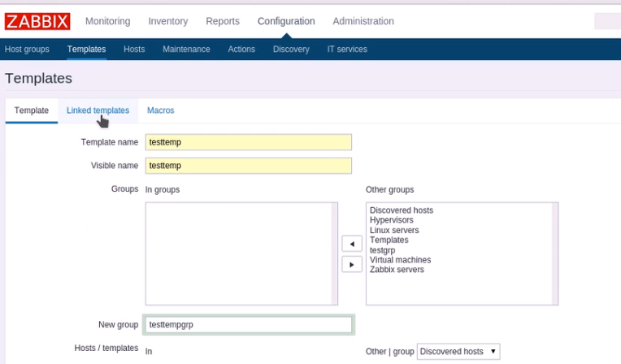Viewport: 621px width, 364px height.
Task: Select Linux servers in Other groups
Action: point(394,230)
